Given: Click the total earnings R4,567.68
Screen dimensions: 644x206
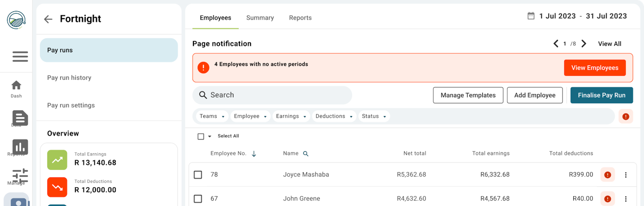Looking at the screenshot, I should [495, 198].
